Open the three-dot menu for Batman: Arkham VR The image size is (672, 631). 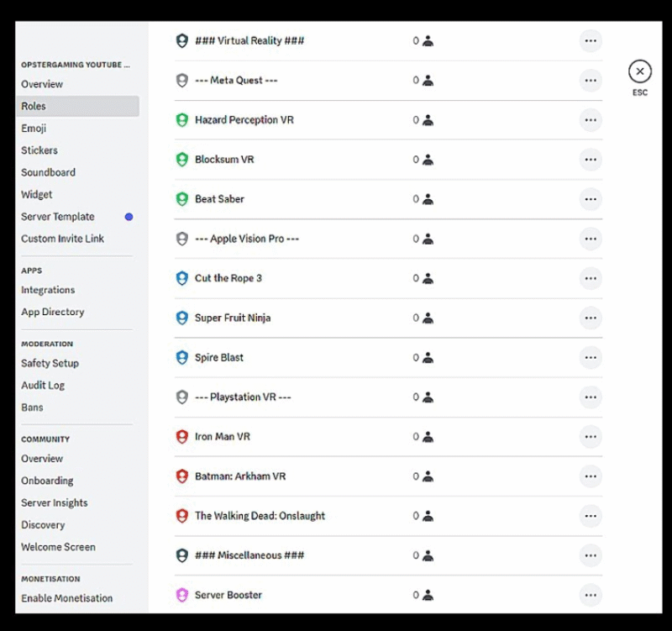tap(591, 476)
